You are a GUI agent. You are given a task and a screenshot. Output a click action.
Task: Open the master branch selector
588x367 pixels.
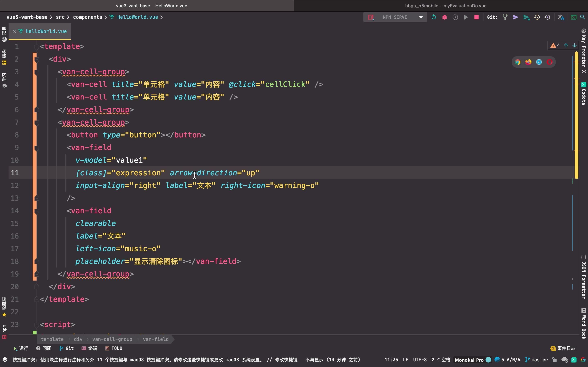[x=537, y=360]
